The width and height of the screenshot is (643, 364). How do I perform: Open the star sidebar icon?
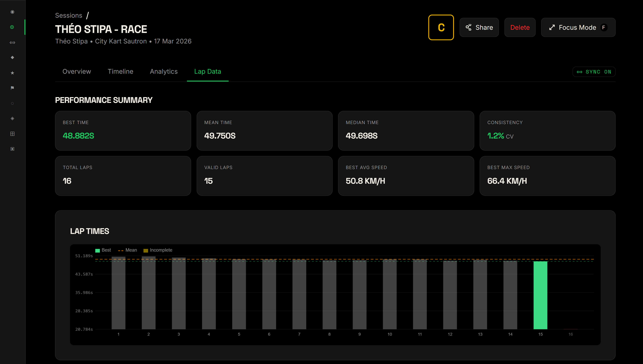(12, 73)
